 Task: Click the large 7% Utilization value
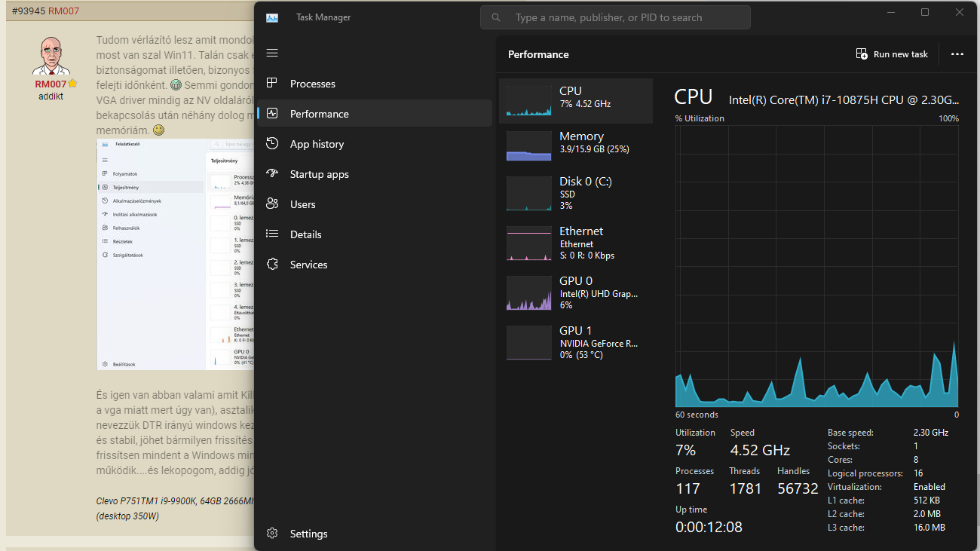(685, 450)
